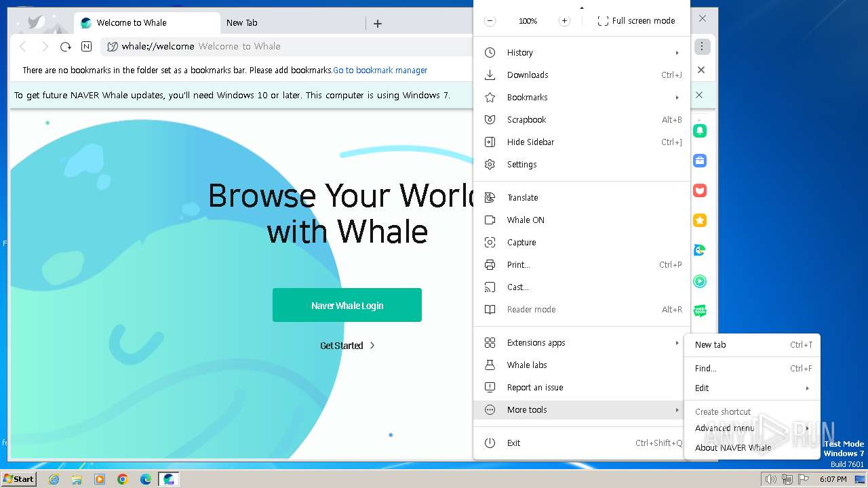Select Find... in the submenu

(x=753, y=369)
